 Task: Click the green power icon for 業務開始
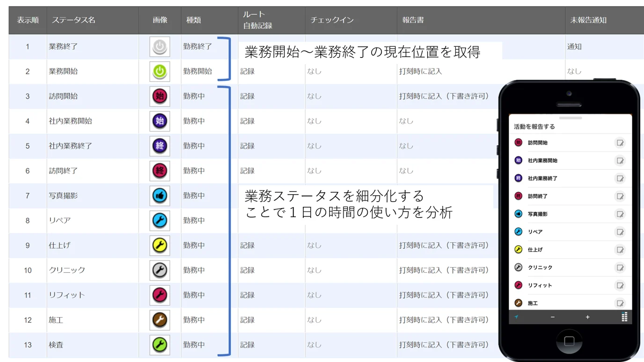pos(160,72)
